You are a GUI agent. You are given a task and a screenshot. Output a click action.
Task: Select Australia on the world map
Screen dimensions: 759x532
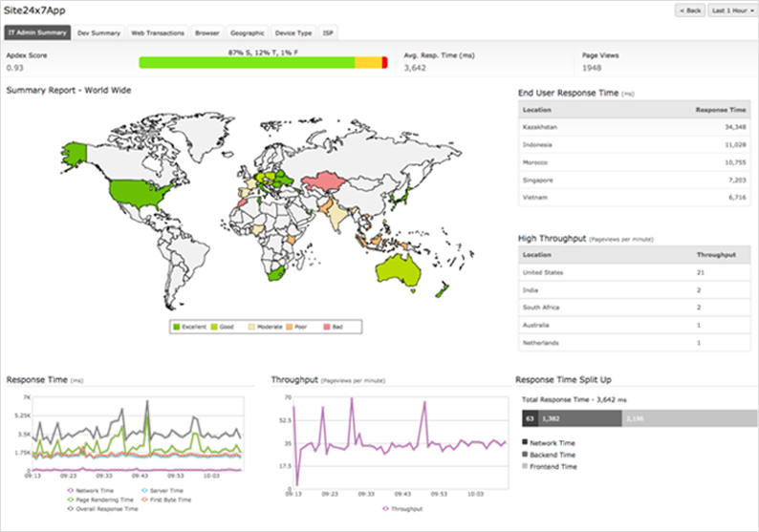click(401, 270)
